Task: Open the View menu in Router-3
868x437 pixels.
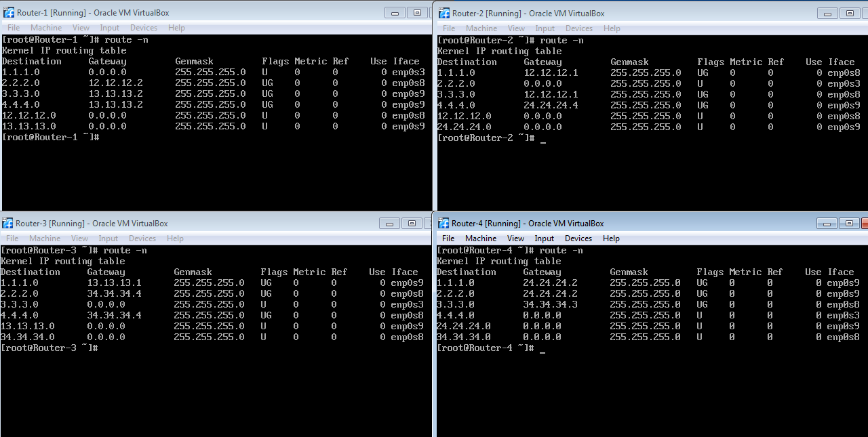Action: click(x=79, y=238)
